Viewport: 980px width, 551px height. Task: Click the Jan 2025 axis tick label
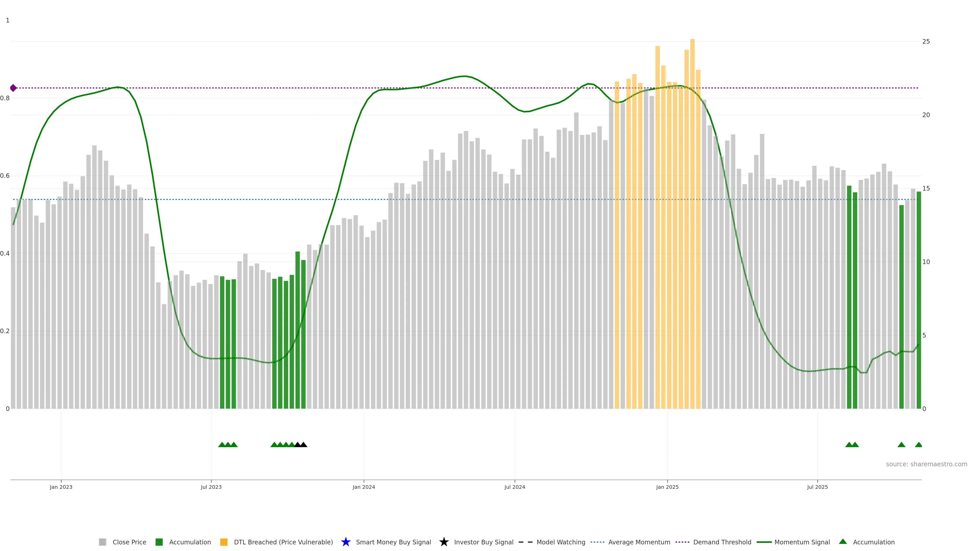click(x=667, y=487)
